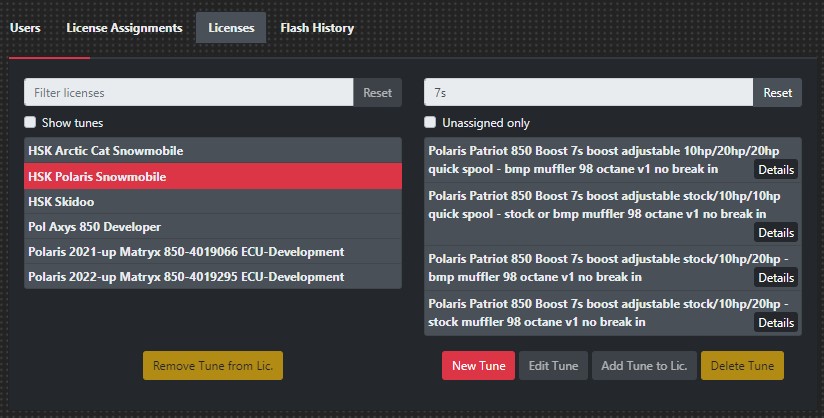Select Polaris 2022-up Matryx 850-4019295 license
824x418 pixels.
tap(213, 277)
